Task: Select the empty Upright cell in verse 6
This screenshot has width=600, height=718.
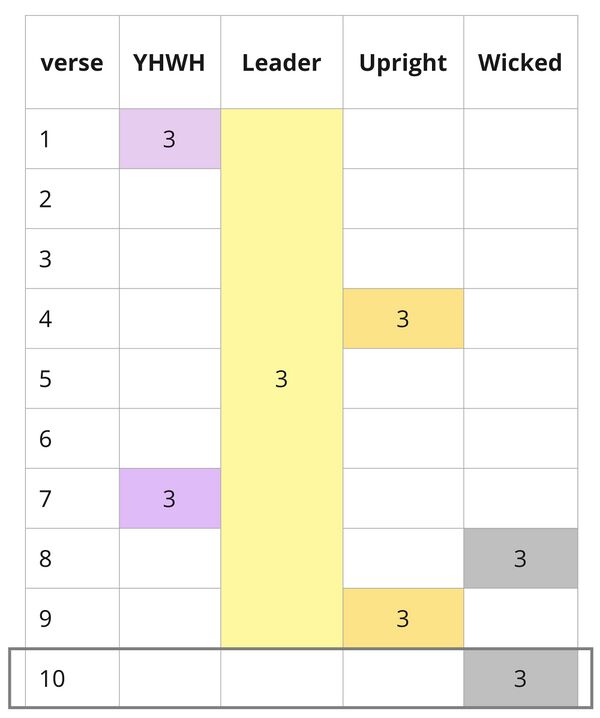Action: pyautogui.click(x=402, y=438)
